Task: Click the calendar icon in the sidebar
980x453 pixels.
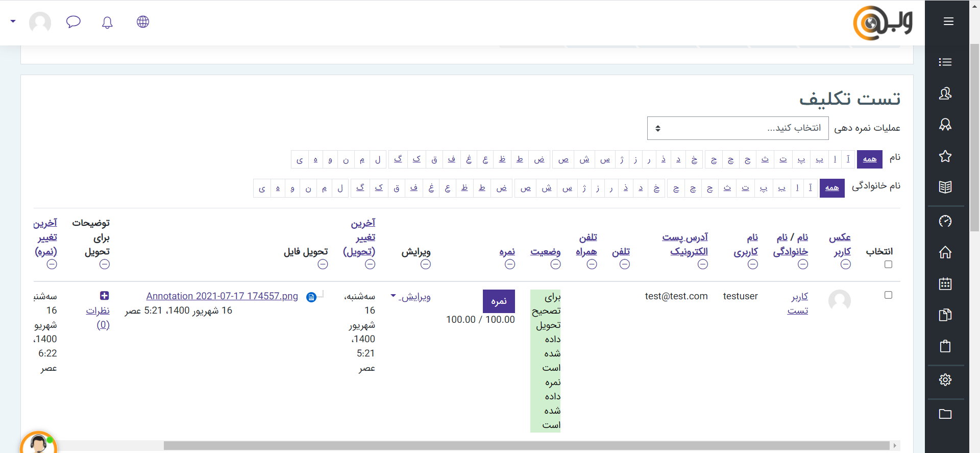Action: tap(945, 284)
